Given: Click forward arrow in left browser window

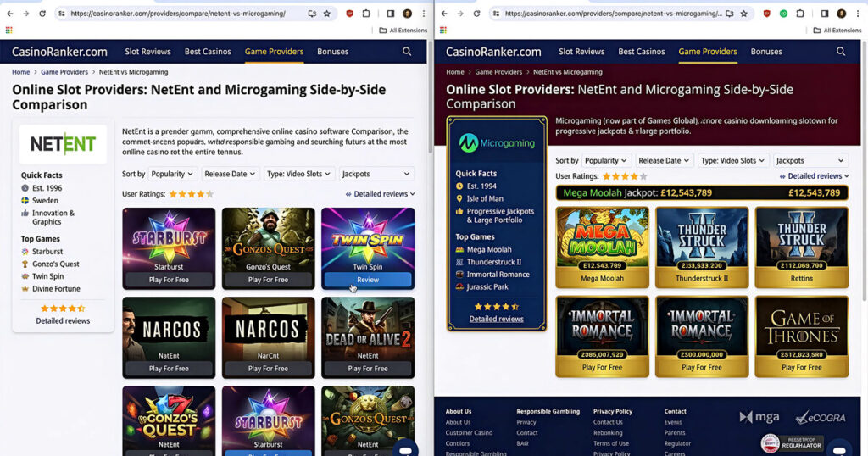Looking at the screenshot, I should [25, 14].
